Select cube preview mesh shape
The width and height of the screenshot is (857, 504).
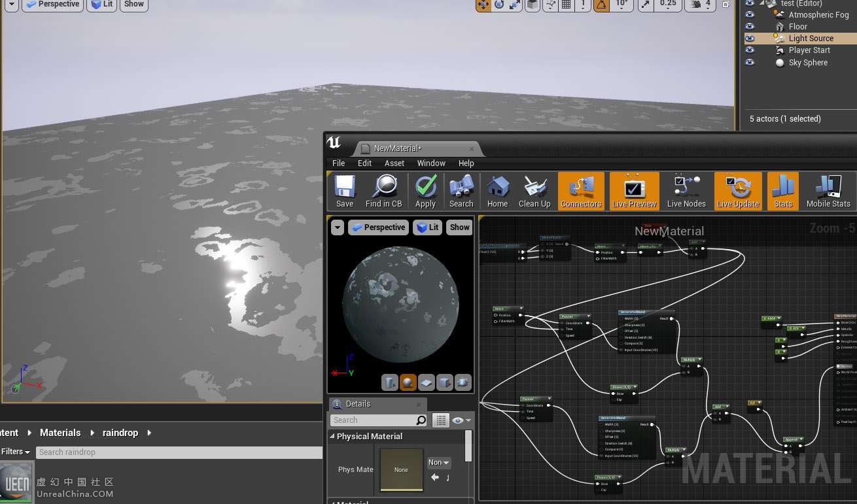(444, 382)
